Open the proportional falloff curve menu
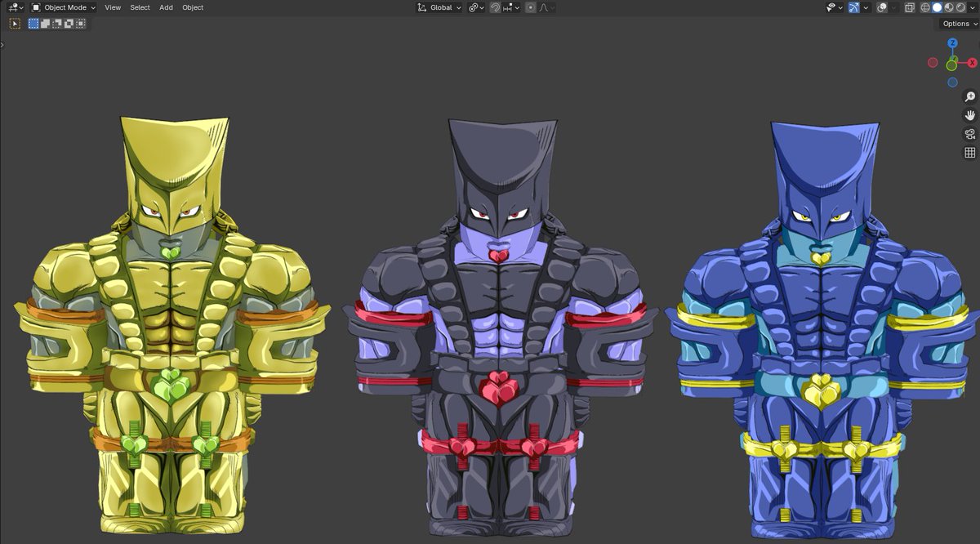Image resolution: width=980 pixels, height=544 pixels. coord(546,7)
